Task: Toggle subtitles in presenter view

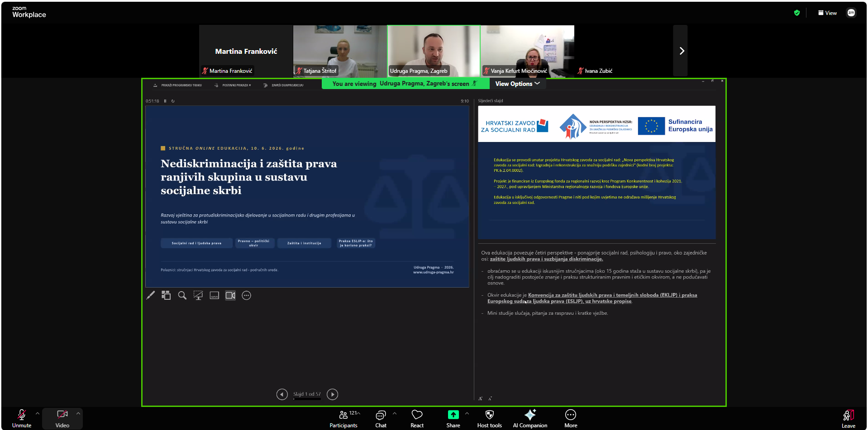Action: point(215,295)
